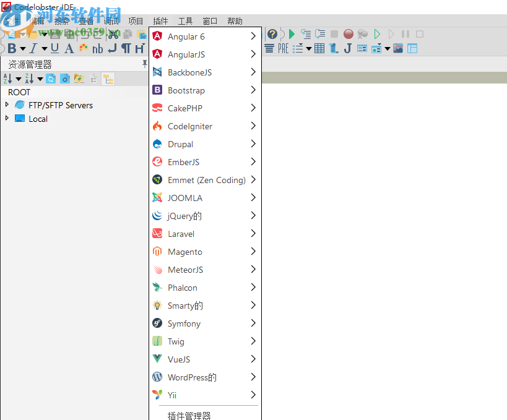Toggle underline formatting with the U icon
This screenshot has height=420, width=507.
(x=54, y=48)
